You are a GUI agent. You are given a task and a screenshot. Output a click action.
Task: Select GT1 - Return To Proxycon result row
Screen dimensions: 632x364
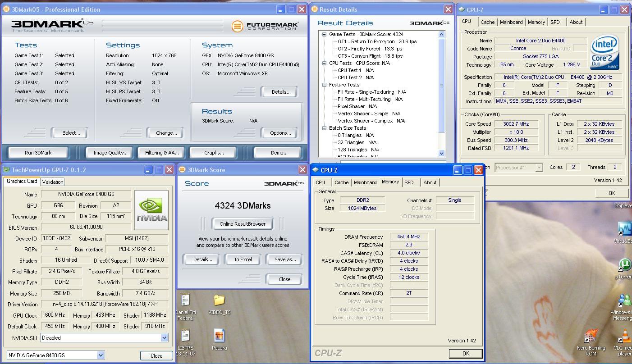377,41
